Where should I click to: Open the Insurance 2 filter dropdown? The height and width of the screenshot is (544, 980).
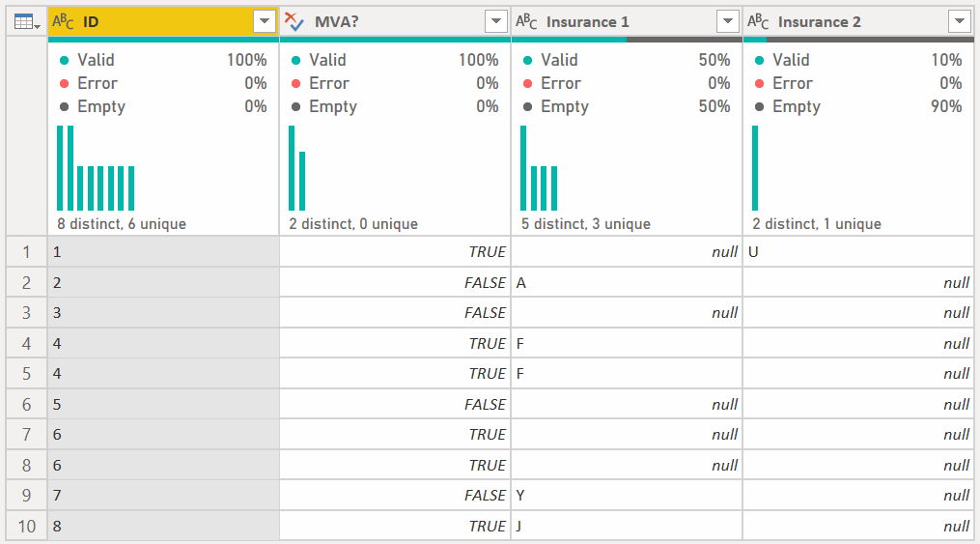coord(960,22)
